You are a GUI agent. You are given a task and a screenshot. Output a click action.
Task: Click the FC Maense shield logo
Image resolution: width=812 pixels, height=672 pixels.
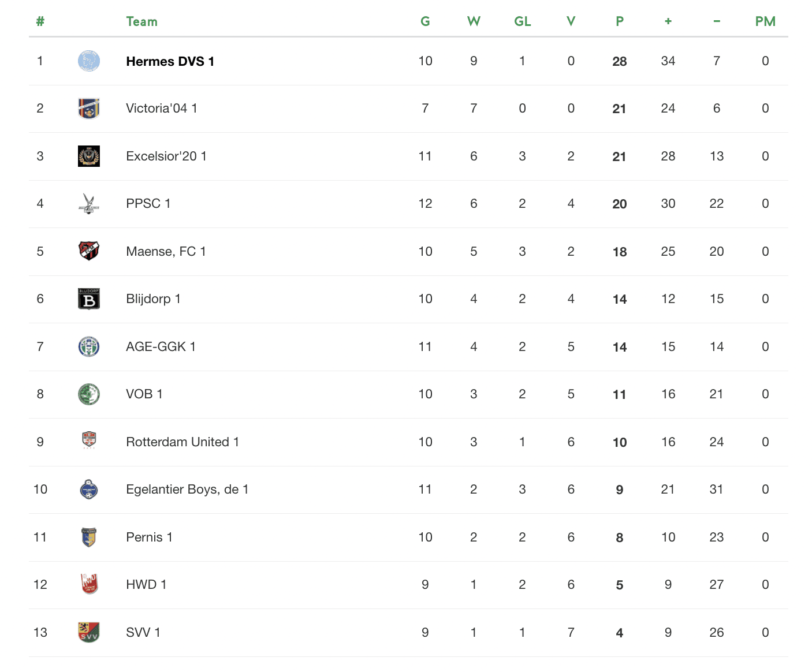[89, 251]
